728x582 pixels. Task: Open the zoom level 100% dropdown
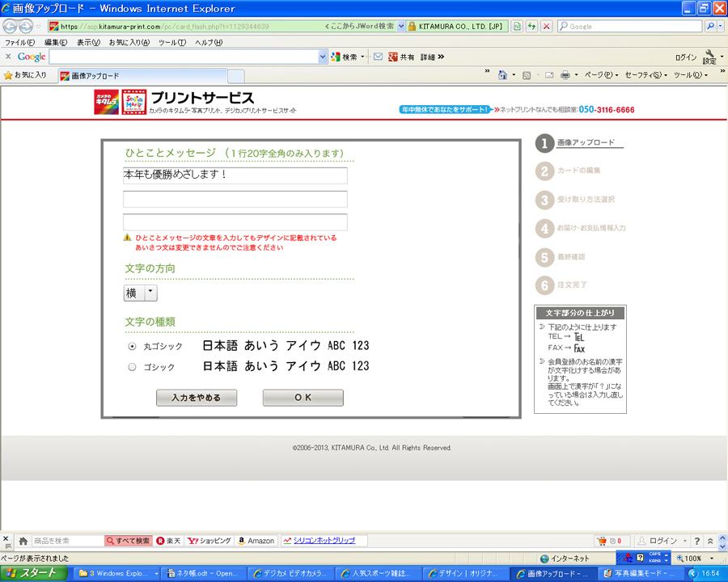tap(709, 559)
